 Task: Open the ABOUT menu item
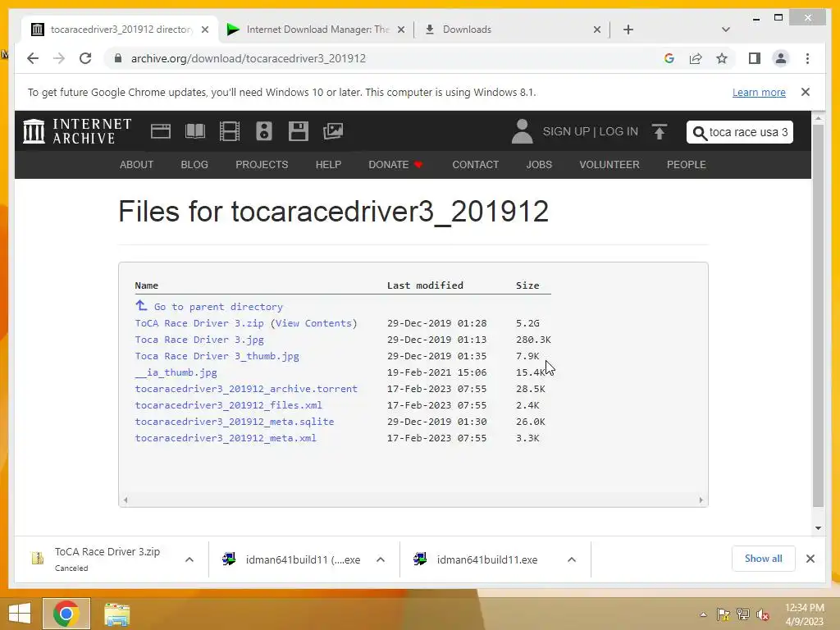tap(137, 164)
